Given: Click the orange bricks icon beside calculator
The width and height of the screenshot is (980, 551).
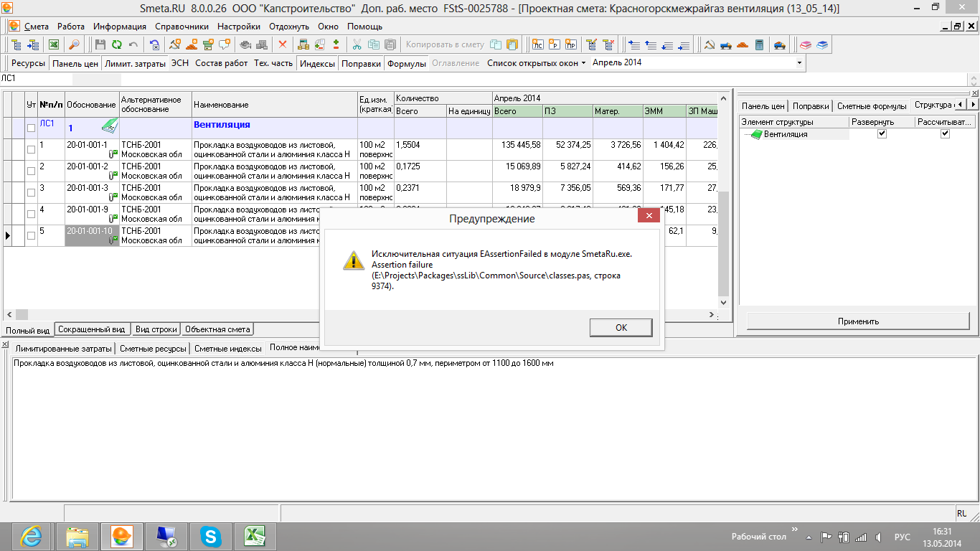Looking at the screenshot, I should click(743, 44).
